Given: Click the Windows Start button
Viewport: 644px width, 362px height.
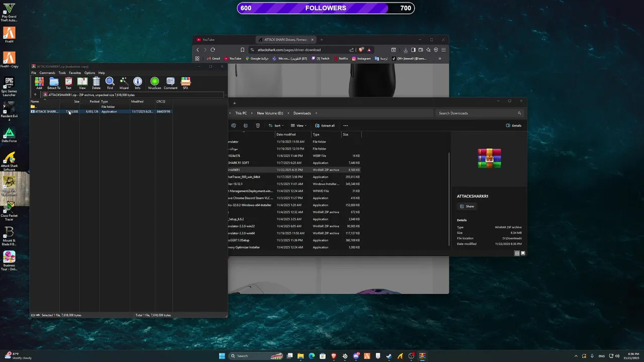Looking at the screenshot, I should coord(222,356).
